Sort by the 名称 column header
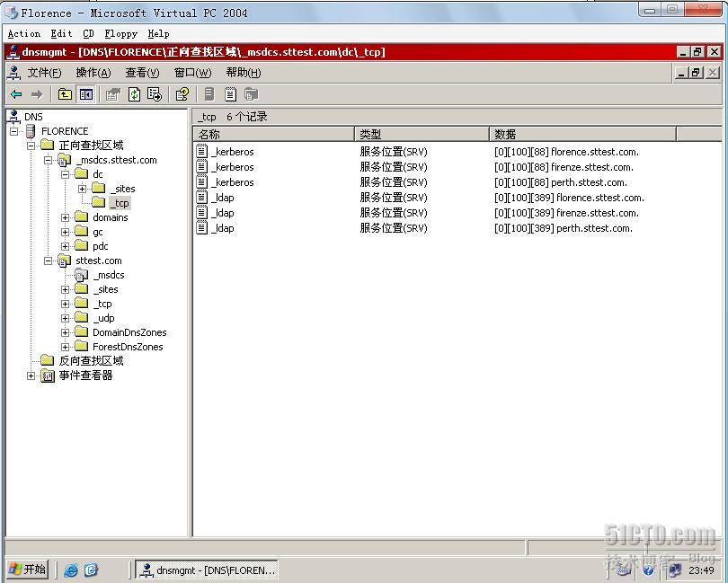 [x=274, y=134]
